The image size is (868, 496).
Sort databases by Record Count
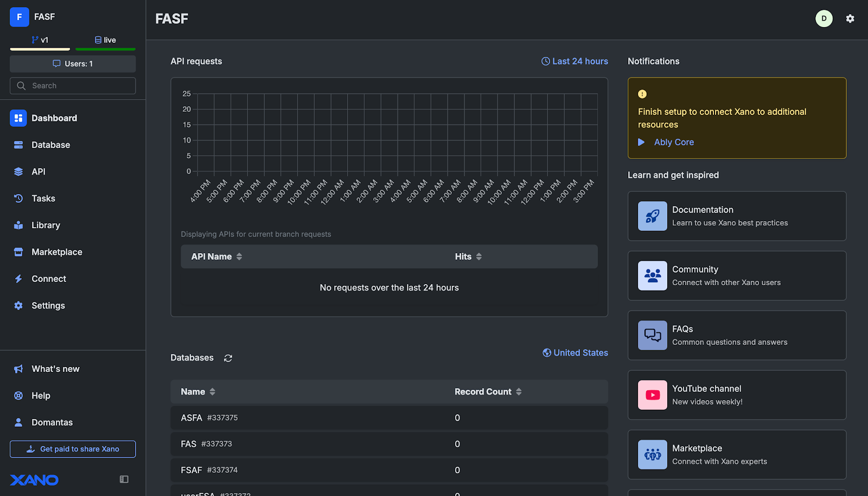click(x=488, y=391)
